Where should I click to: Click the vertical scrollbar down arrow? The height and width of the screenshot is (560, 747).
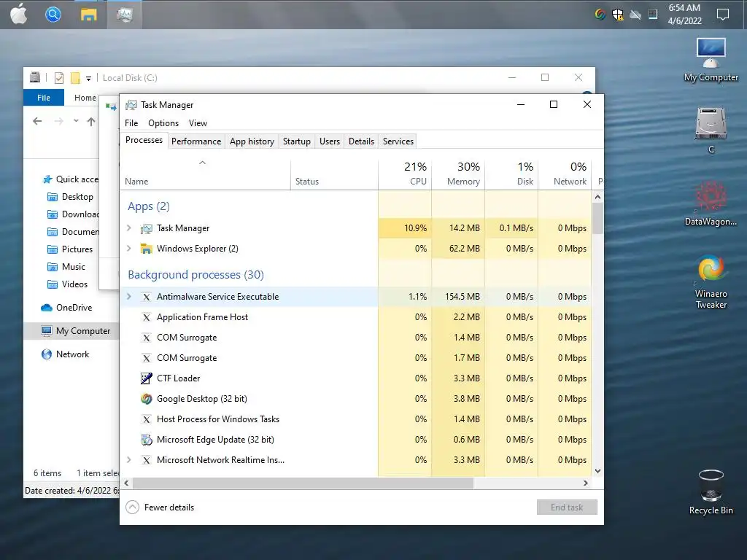[x=598, y=471]
